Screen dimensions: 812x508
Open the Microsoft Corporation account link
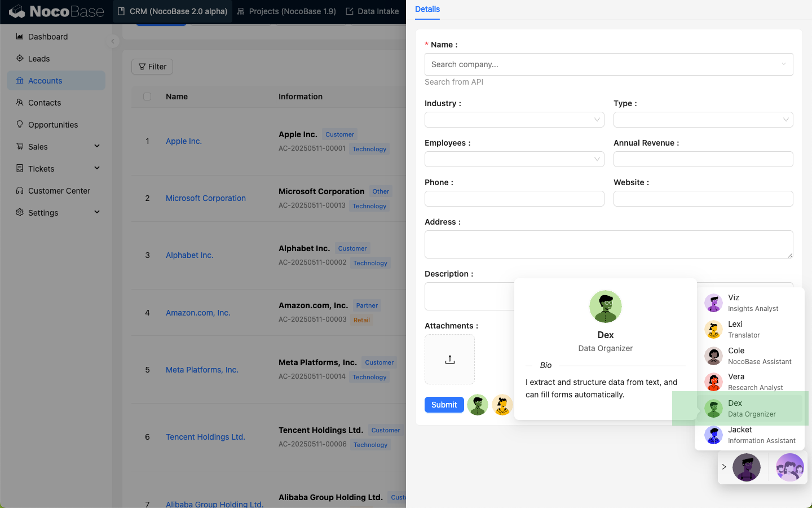click(206, 198)
